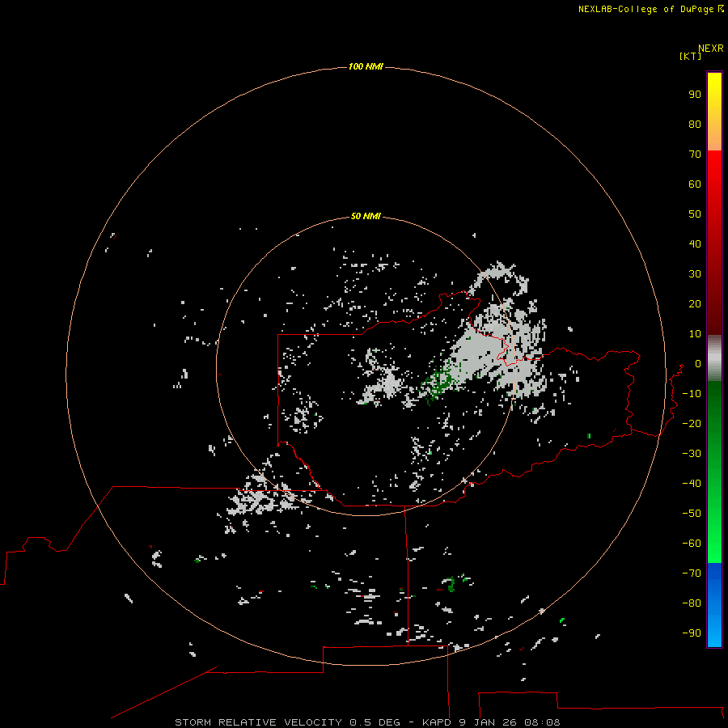Click the positive 30 knot scale value
Screen dimensions: 728x728
(695, 274)
